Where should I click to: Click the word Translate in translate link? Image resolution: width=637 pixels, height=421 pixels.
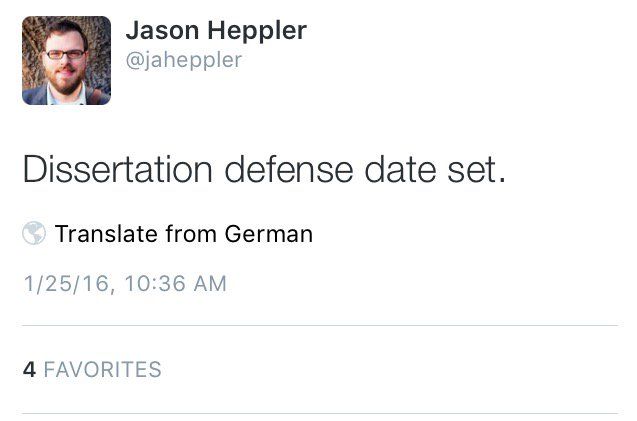(105, 234)
